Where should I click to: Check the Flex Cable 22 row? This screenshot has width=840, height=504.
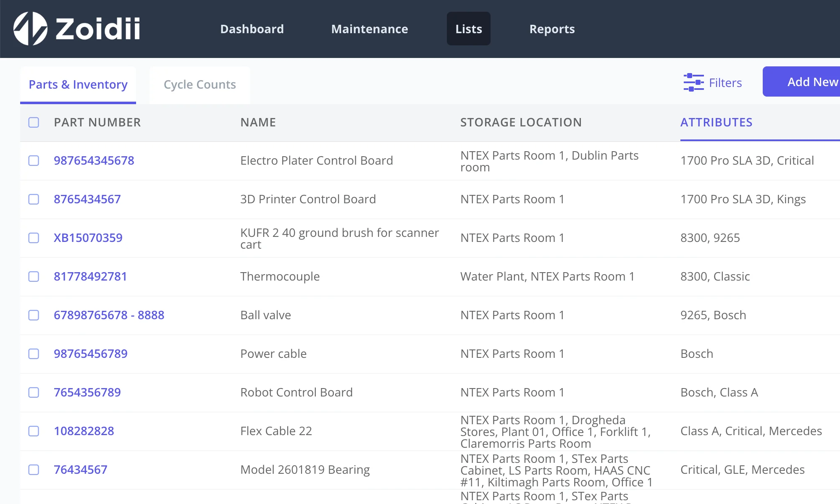(x=34, y=431)
